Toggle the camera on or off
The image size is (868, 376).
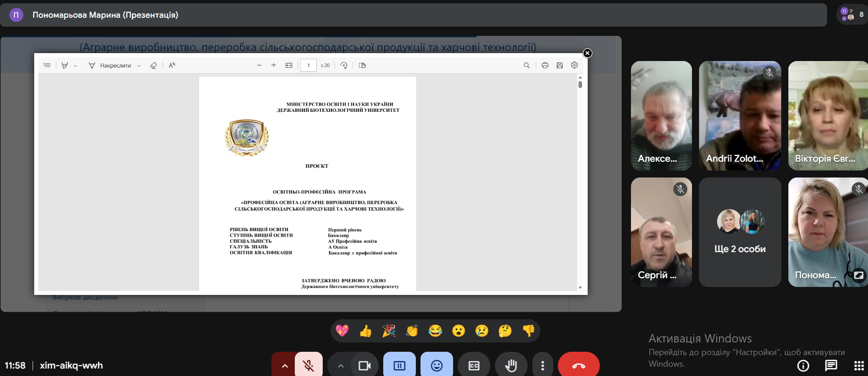pyautogui.click(x=364, y=366)
